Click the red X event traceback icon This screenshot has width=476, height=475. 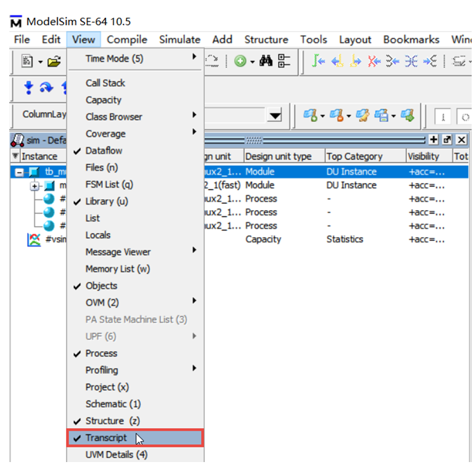pos(374,61)
